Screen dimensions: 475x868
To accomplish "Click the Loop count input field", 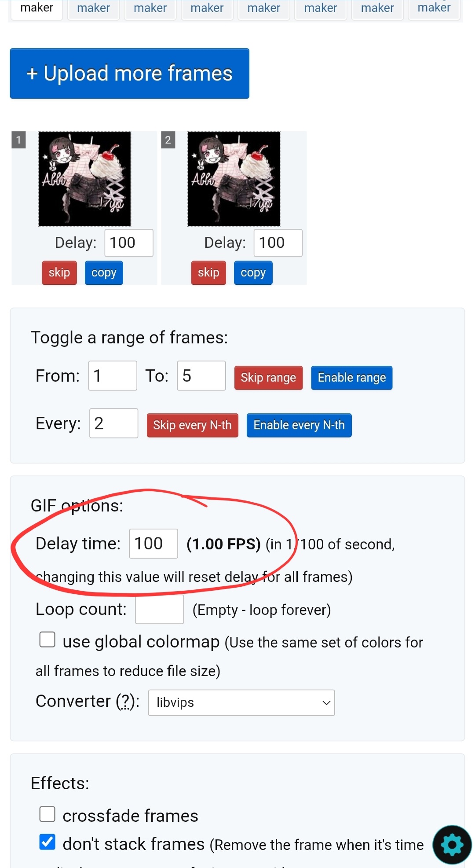I will pos(159,609).
